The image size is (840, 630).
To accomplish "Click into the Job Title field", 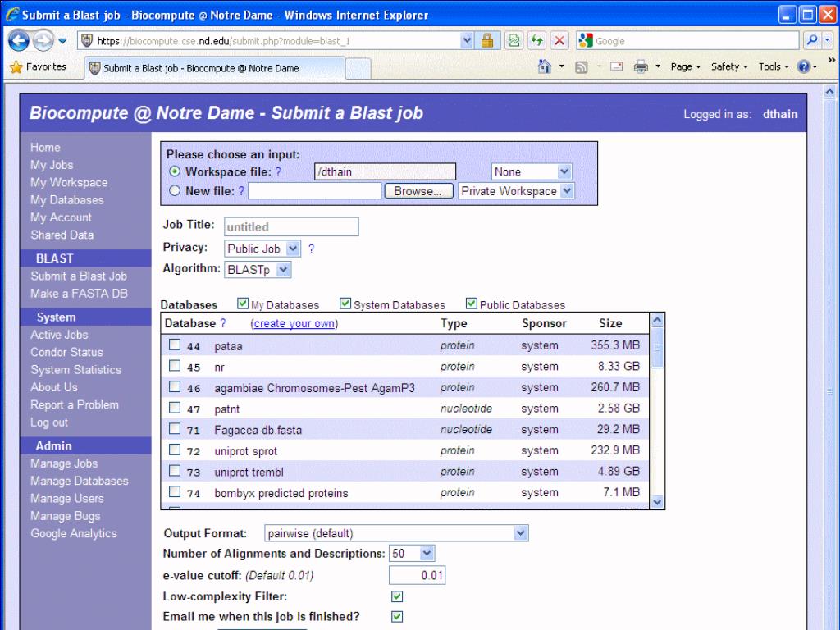I will click(291, 226).
